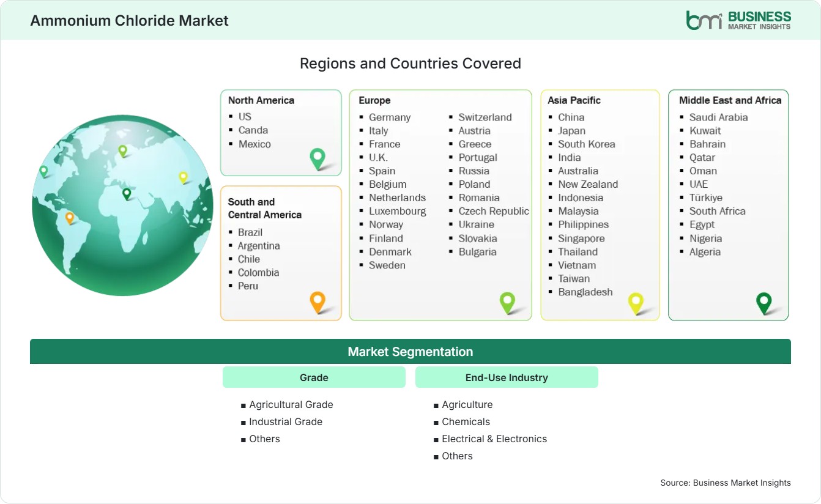The image size is (821, 504).
Task: Click 'South Africa' in Middle East list
Action: pyautogui.click(x=718, y=211)
